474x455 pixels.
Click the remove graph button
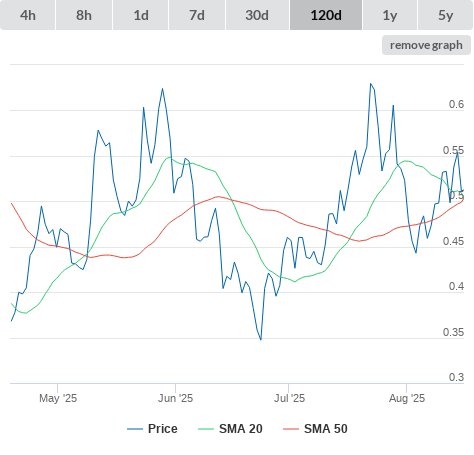point(426,45)
